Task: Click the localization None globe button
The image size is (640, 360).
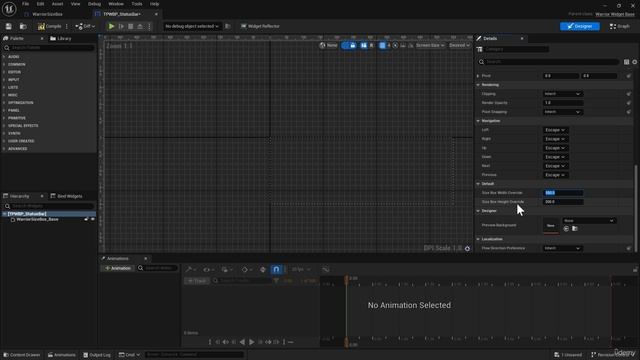Action: pos(329,45)
